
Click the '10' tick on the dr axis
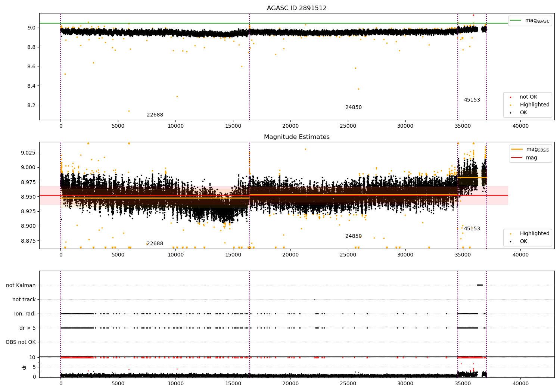point(32,357)
